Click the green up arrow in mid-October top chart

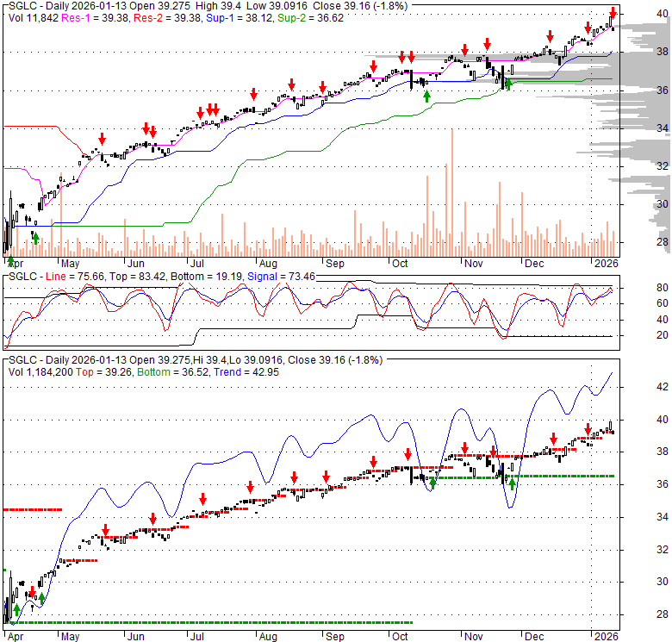(426, 97)
